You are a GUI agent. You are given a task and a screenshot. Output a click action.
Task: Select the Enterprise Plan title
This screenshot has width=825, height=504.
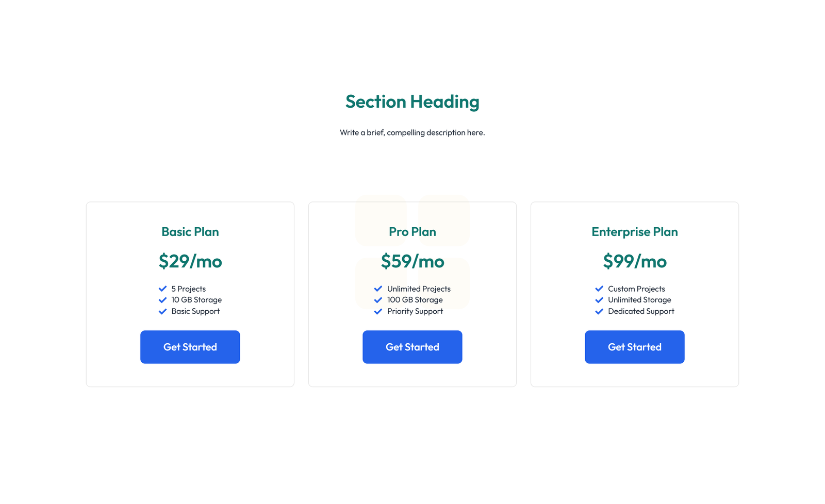pyautogui.click(x=634, y=232)
